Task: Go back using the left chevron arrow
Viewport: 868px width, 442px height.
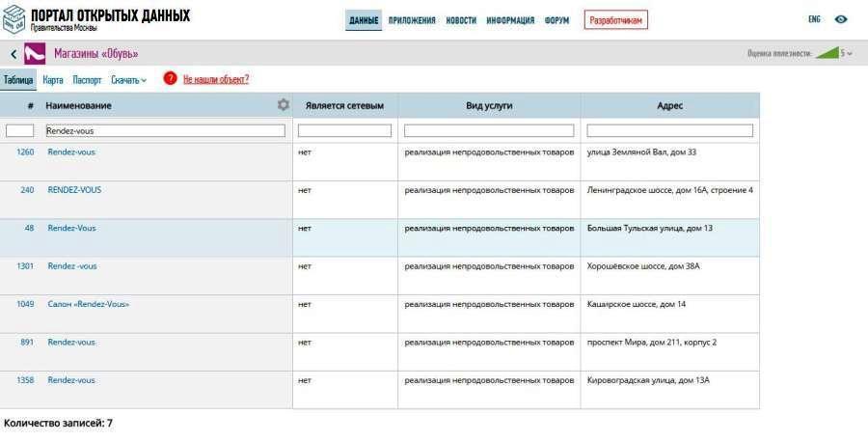Action: pyautogui.click(x=14, y=54)
